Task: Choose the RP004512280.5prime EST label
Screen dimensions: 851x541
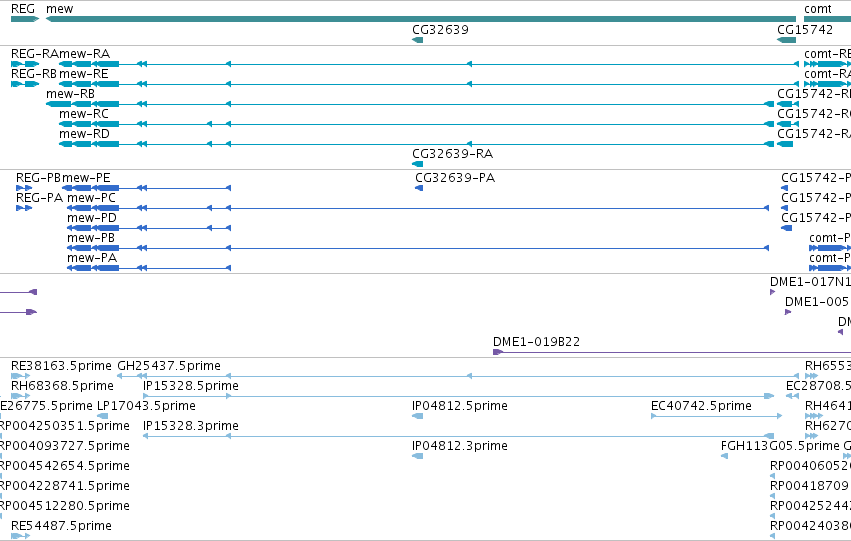Action: point(65,506)
